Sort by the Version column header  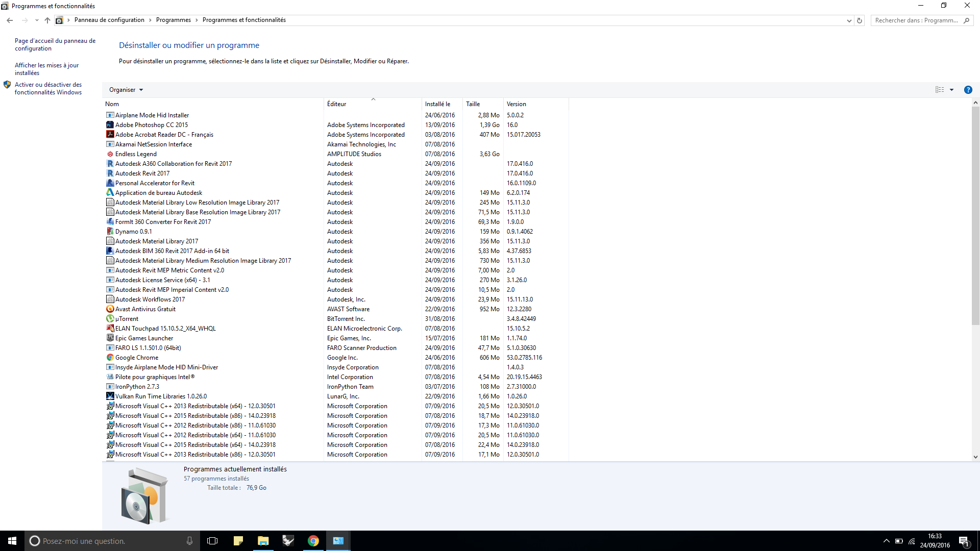click(x=536, y=104)
